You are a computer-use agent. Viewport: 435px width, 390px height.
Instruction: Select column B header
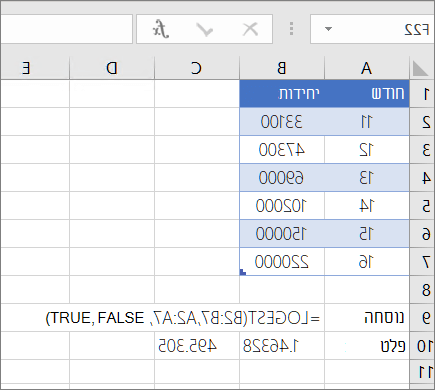coord(282,68)
